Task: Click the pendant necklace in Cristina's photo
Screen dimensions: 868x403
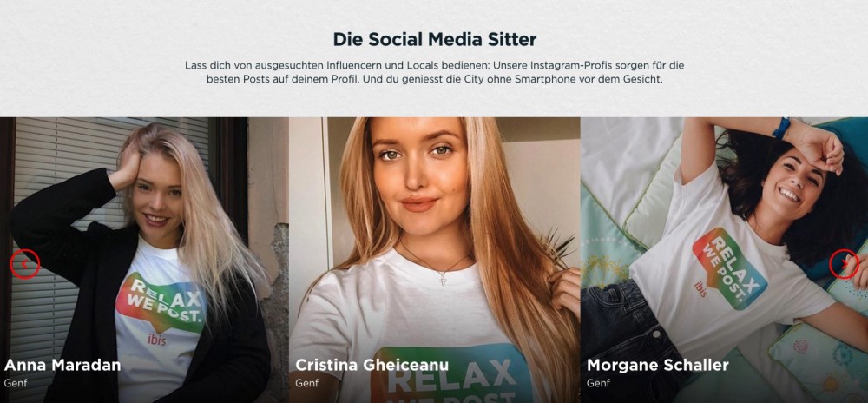Action: pyautogui.click(x=444, y=279)
